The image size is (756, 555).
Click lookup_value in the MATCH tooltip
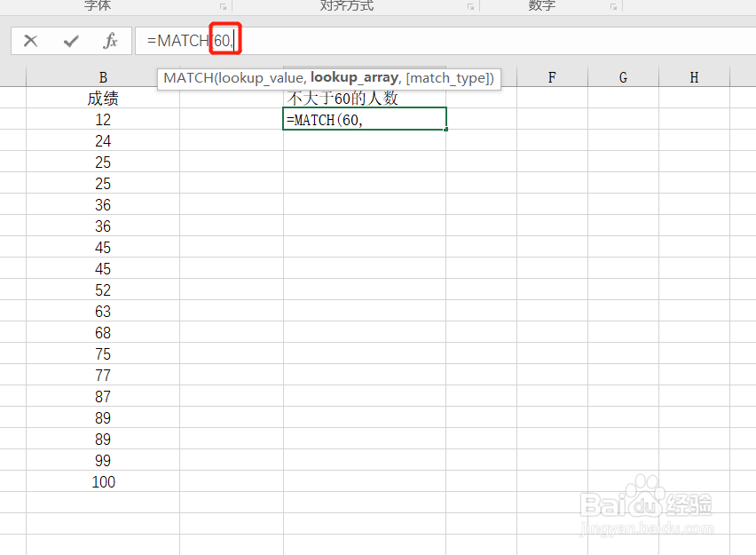260,78
